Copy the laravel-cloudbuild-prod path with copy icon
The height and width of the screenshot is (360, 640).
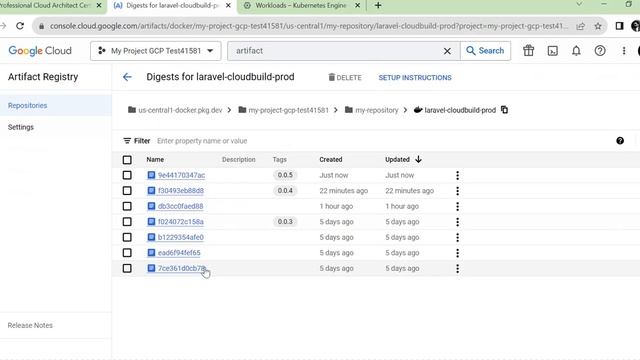(504, 110)
